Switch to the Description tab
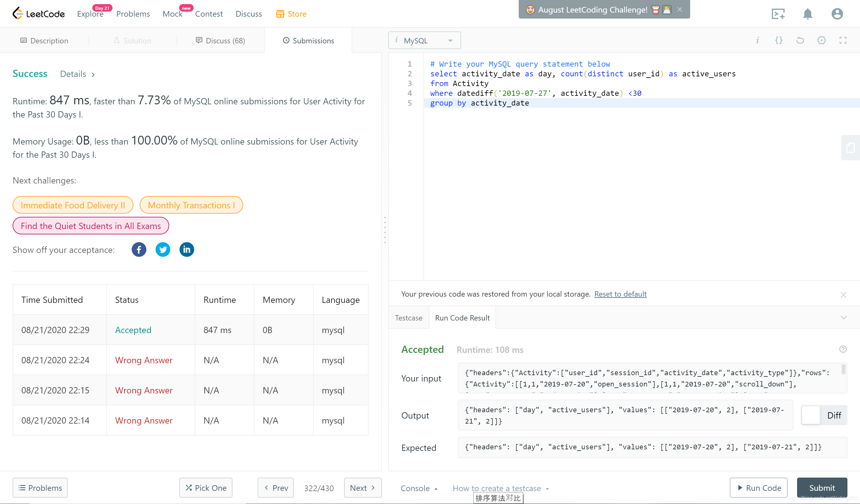The width and height of the screenshot is (860, 504). [44, 41]
